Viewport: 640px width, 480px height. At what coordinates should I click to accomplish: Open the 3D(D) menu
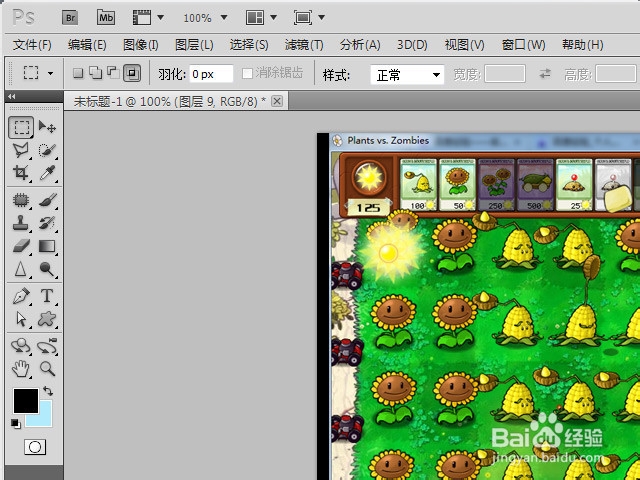(412, 44)
